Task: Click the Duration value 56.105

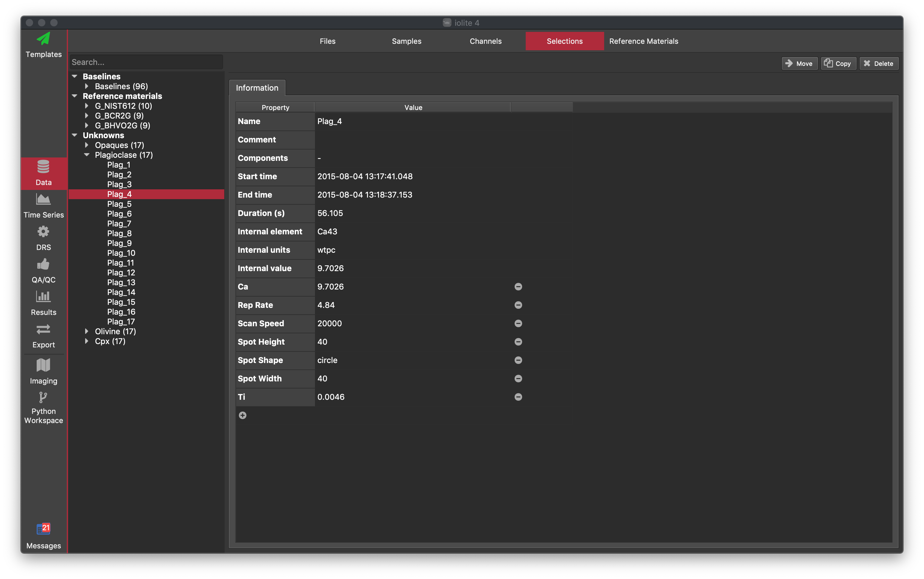Action: pos(330,213)
